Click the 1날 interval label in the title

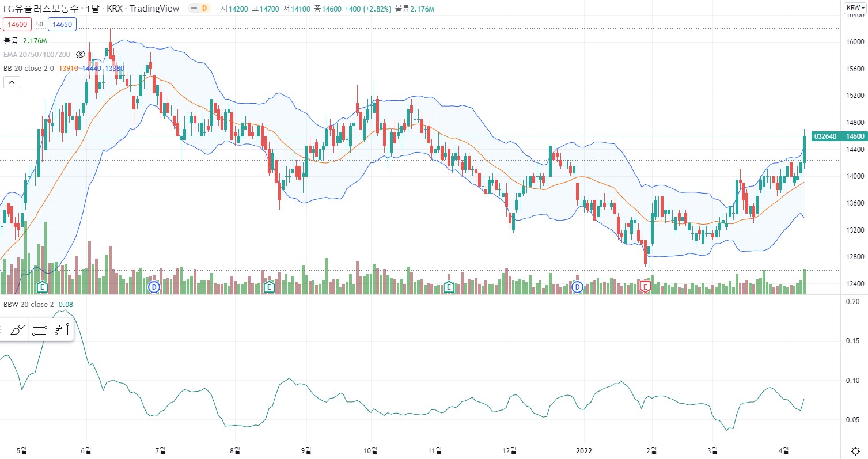[x=92, y=9]
